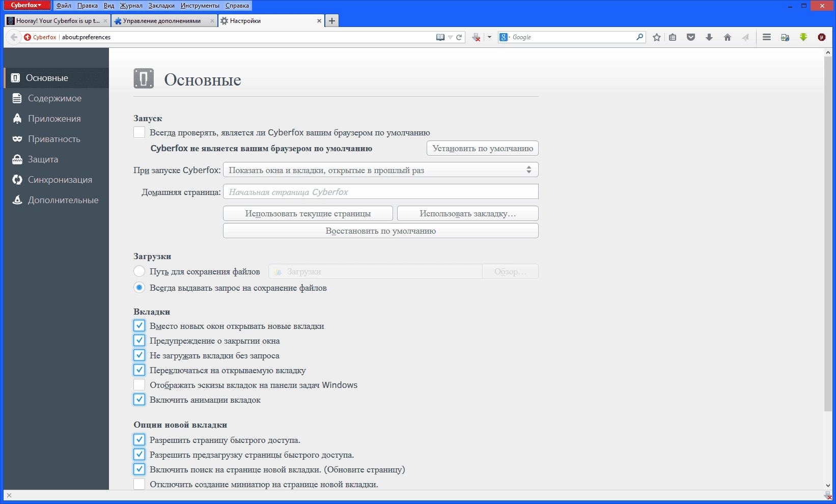Enable always check default browser checkbox
This screenshot has width=836, height=504.
pyautogui.click(x=139, y=132)
